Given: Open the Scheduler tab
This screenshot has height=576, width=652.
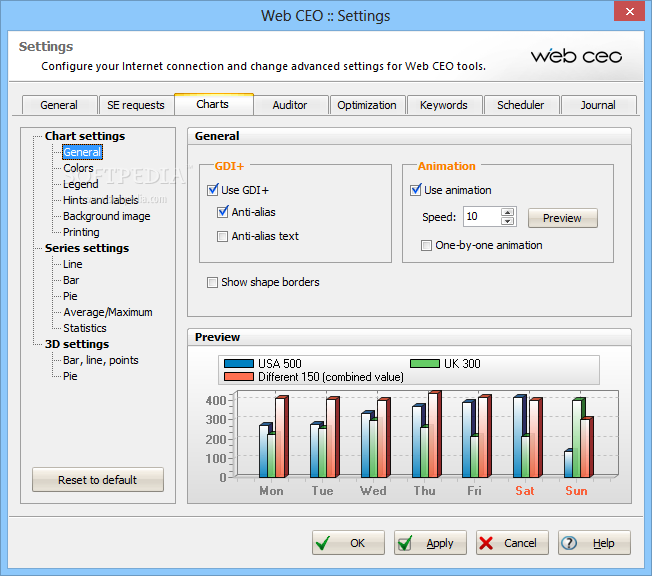Looking at the screenshot, I should point(521,105).
